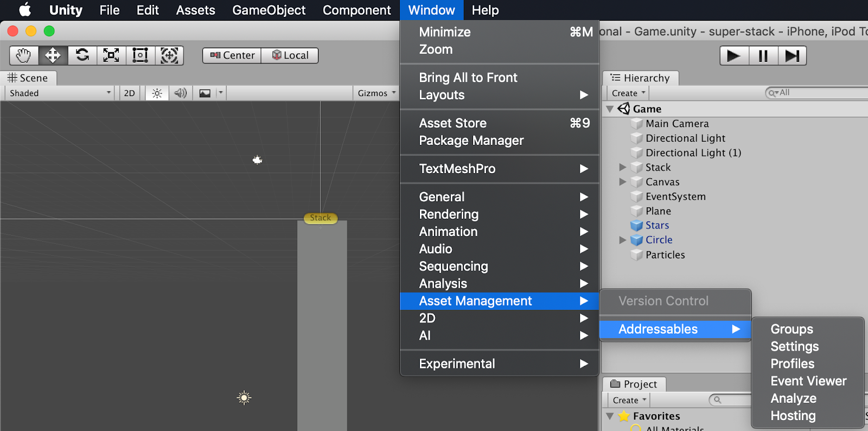Open the Help menu
868x431 pixels.
(485, 10)
